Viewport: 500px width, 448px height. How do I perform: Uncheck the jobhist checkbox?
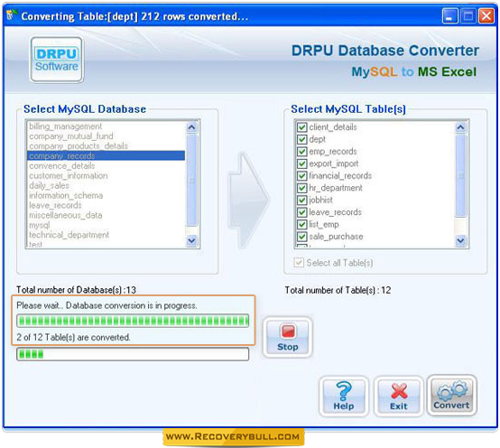click(302, 200)
